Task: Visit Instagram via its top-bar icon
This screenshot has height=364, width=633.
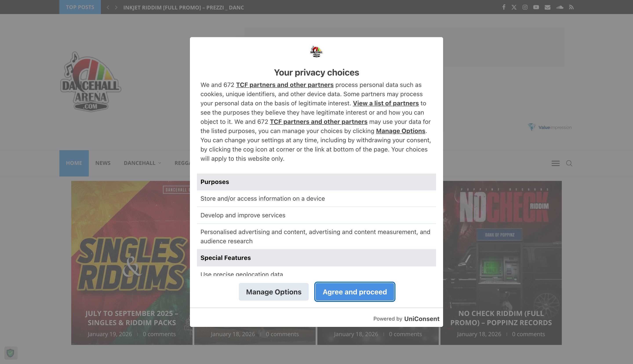Action: pyautogui.click(x=525, y=7)
